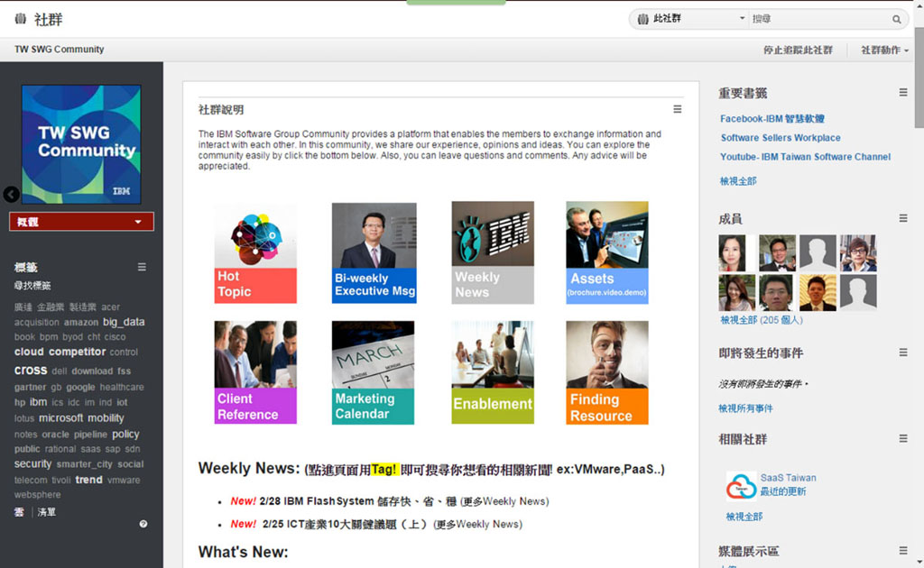Screen dimensions: 924x568
Task: Open the SaaS Taiwan community link
Action: point(788,477)
